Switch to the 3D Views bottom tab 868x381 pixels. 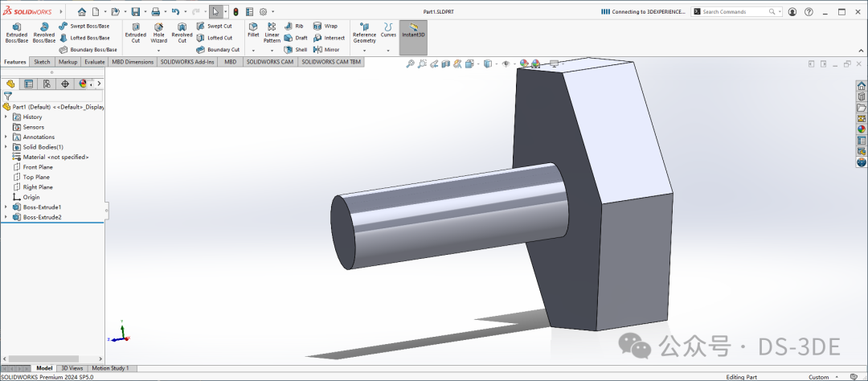pyautogui.click(x=72, y=368)
